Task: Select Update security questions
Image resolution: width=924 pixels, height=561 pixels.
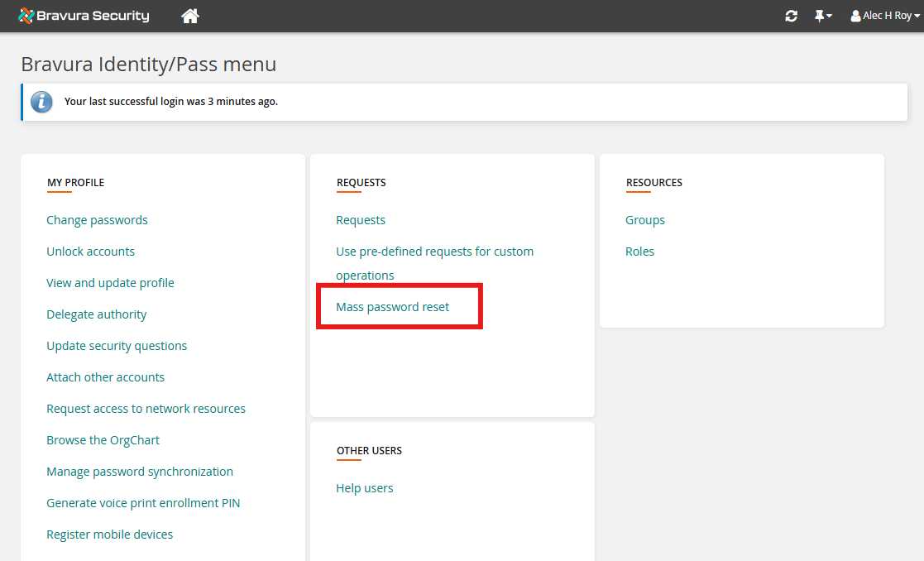Action: point(117,345)
